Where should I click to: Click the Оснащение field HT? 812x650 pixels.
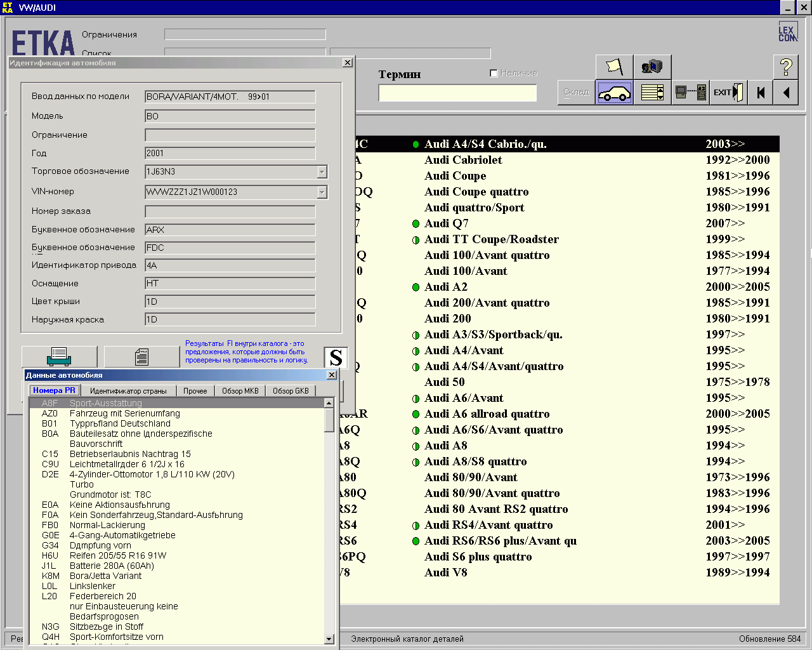click(x=230, y=283)
